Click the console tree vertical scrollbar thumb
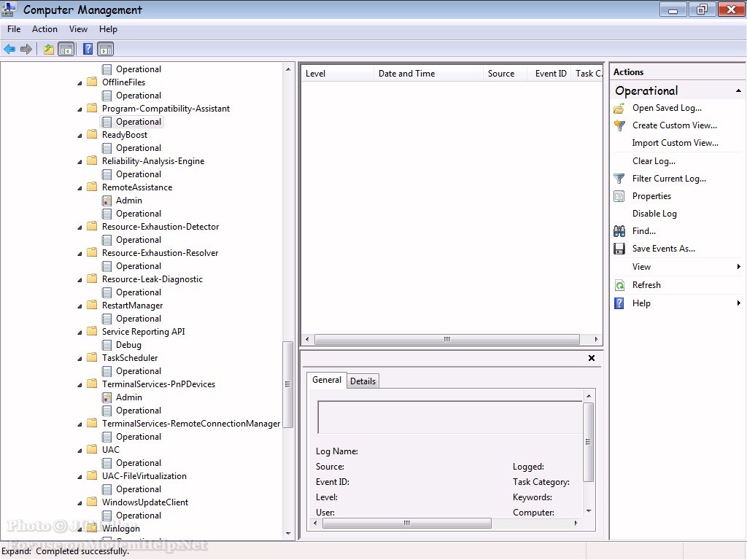The width and height of the screenshot is (747, 560). coord(287,385)
